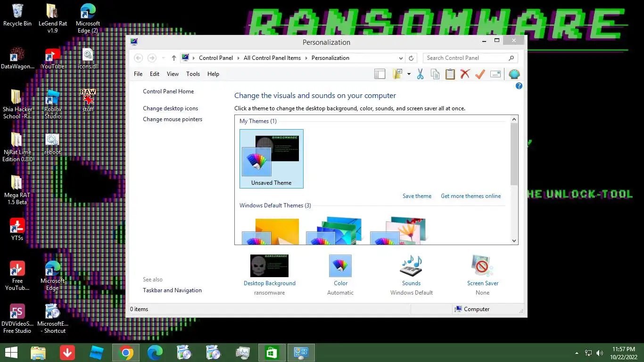Click themes list scroll up arrow
The image size is (644, 362).
514,119
